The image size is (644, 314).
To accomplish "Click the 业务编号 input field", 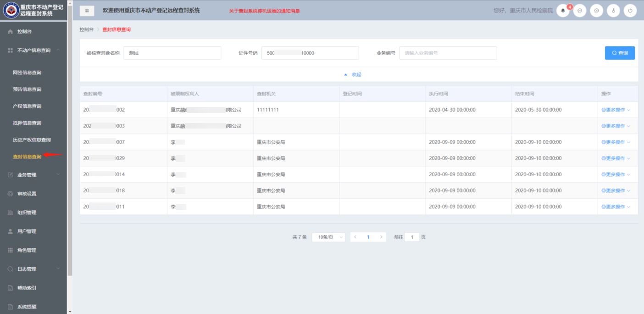I will [x=448, y=53].
